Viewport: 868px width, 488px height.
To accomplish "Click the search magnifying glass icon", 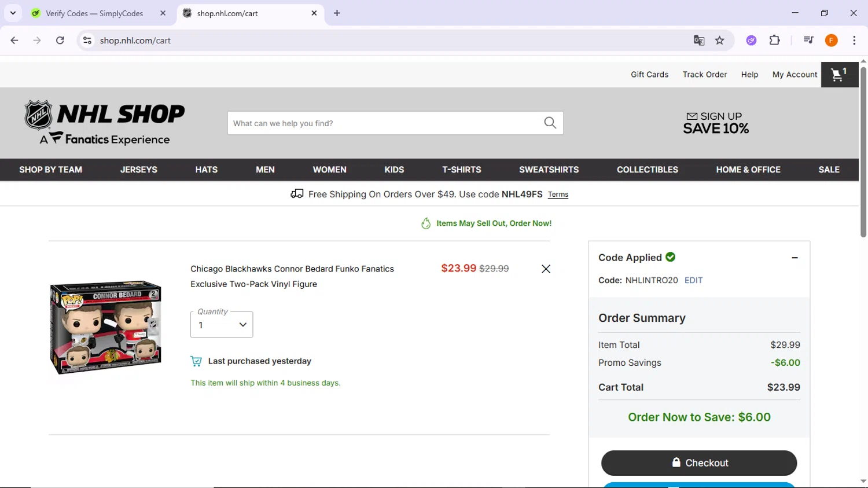I will pos(550,123).
